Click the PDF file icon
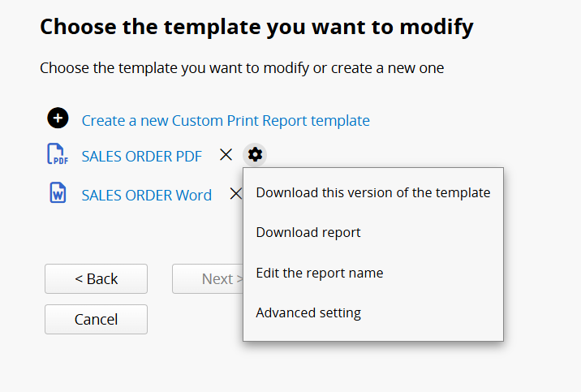581x392 pixels. pyautogui.click(x=58, y=153)
